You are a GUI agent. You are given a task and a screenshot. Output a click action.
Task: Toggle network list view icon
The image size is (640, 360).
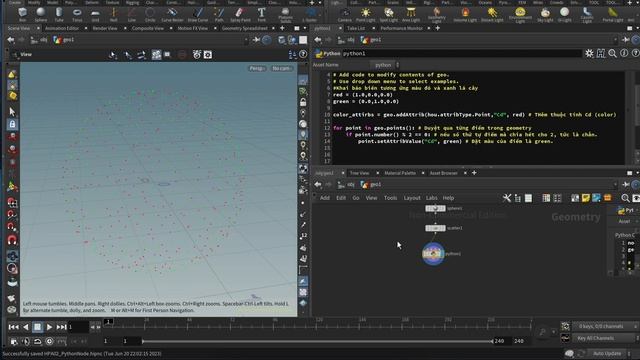[528, 198]
